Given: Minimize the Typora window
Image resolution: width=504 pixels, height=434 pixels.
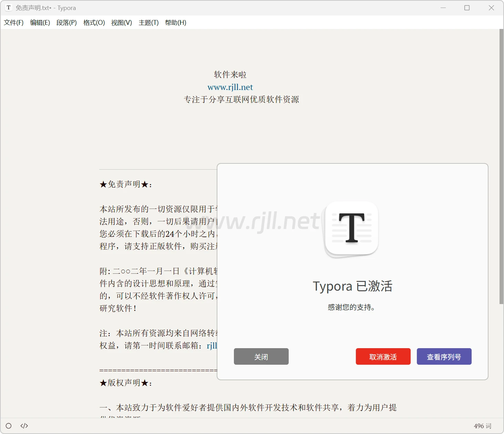Looking at the screenshot, I should [443, 8].
